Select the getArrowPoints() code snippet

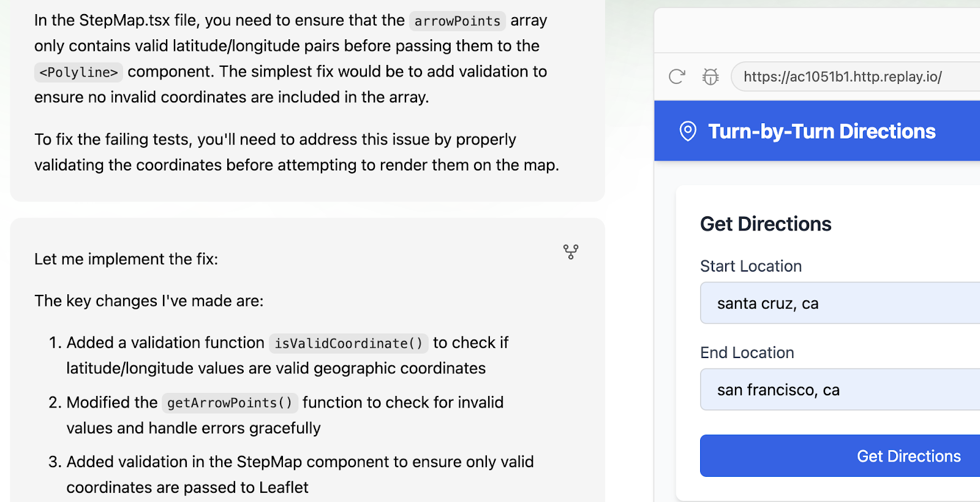point(230,403)
